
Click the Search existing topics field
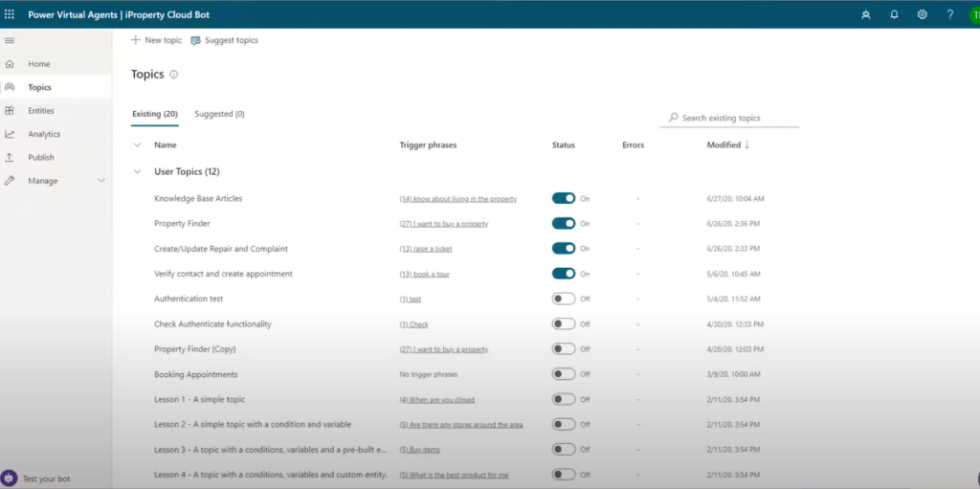click(729, 118)
